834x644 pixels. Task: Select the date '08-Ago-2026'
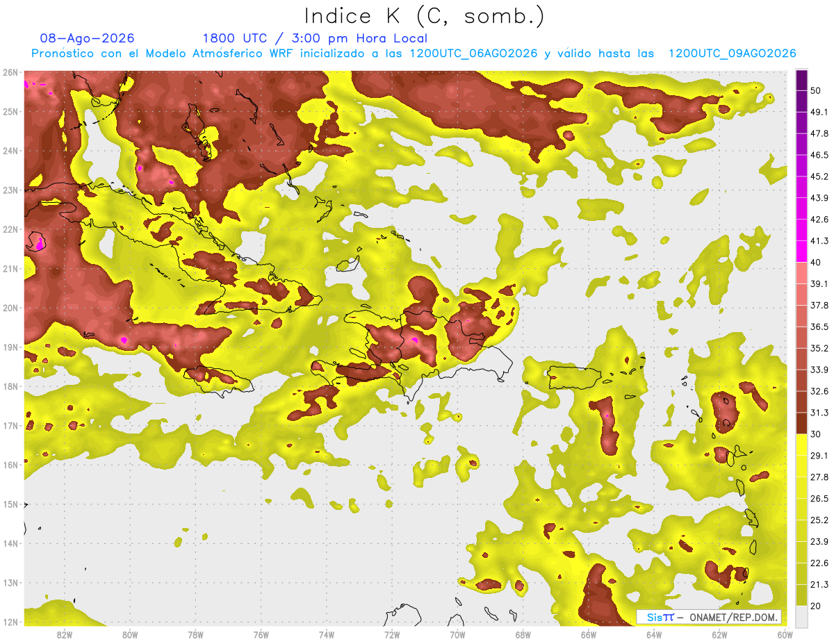click(88, 38)
